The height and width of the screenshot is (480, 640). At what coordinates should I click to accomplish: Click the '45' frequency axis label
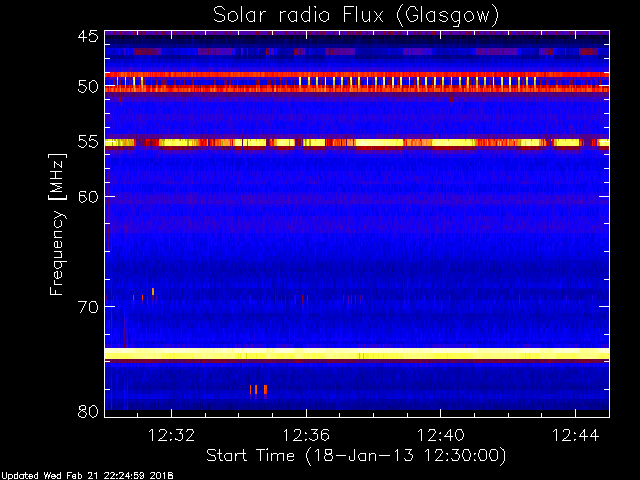(88, 36)
